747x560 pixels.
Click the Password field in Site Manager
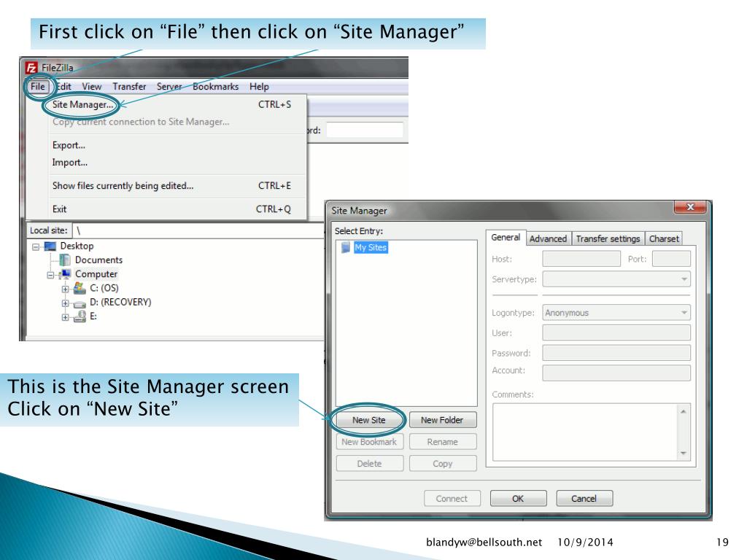pyautogui.click(x=616, y=353)
